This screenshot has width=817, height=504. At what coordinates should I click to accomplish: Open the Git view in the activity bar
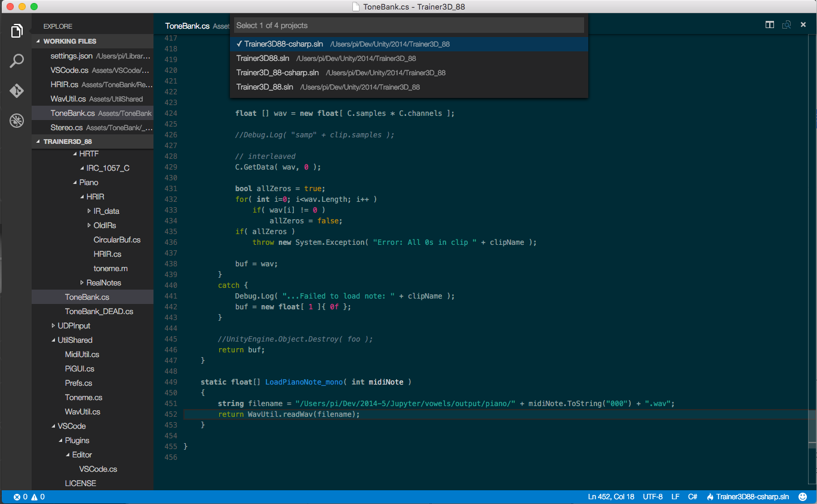tap(17, 91)
